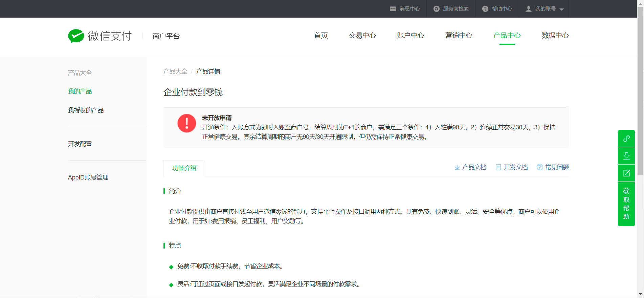Open 交易中心 navigation item
The width and height of the screenshot is (644, 298).
click(362, 36)
